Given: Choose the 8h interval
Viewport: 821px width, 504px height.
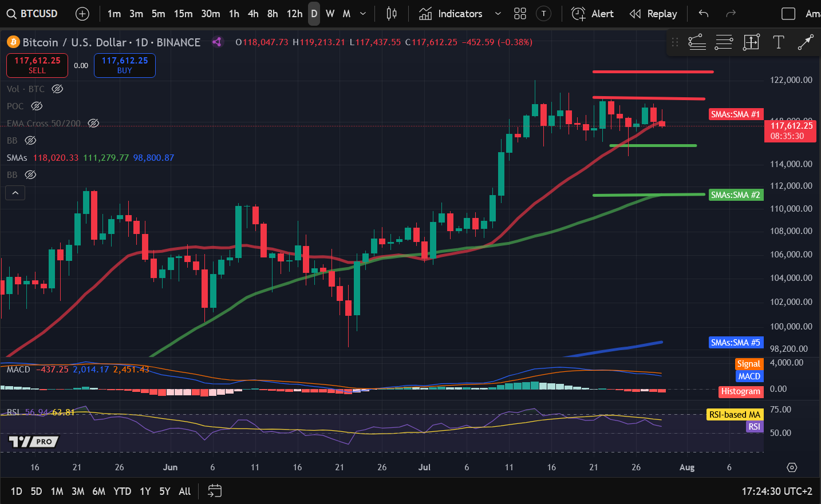Looking at the screenshot, I should (273, 14).
